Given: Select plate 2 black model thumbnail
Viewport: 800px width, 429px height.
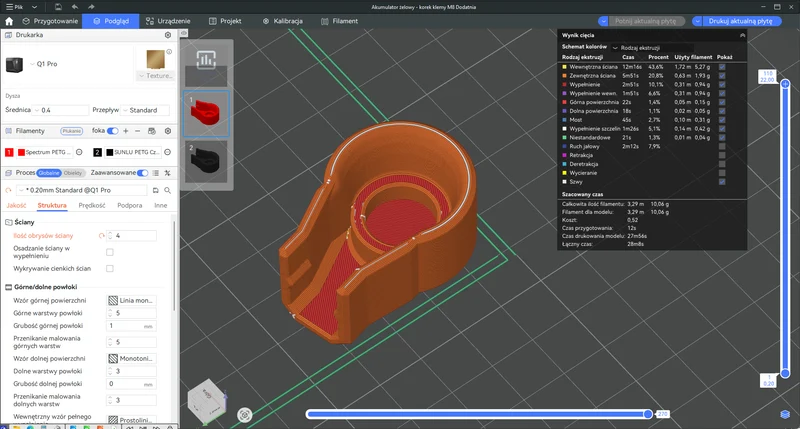Looking at the screenshot, I should point(206,162).
